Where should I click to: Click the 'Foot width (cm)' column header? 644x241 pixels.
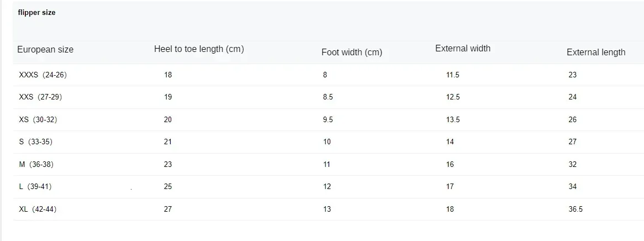click(352, 52)
